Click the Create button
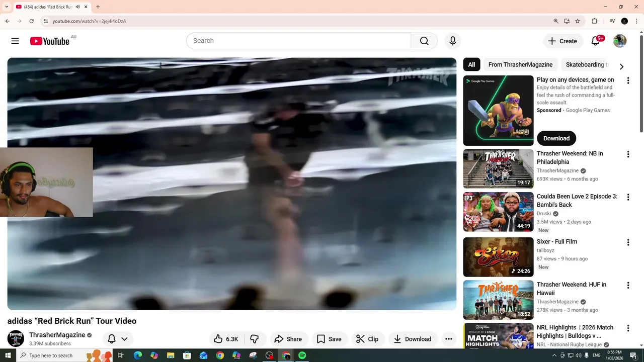The height and width of the screenshot is (362, 644). pos(563,41)
